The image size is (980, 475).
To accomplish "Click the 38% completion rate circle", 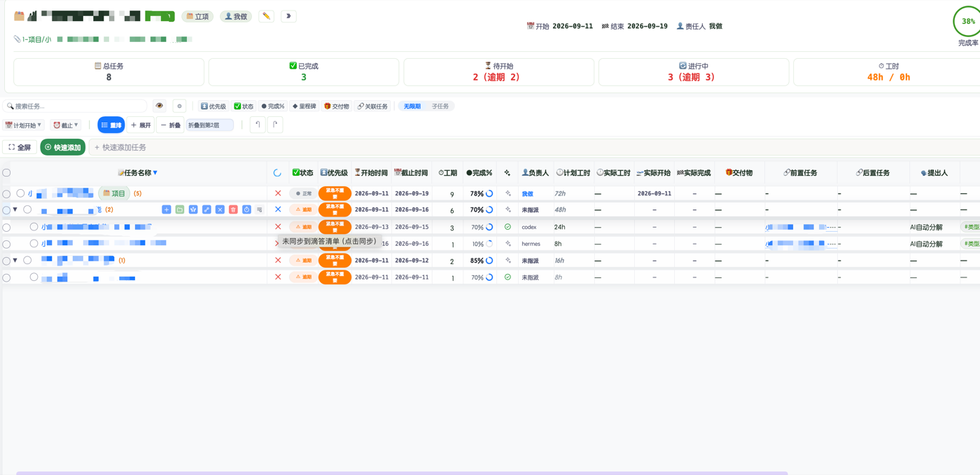I will coord(968,22).
